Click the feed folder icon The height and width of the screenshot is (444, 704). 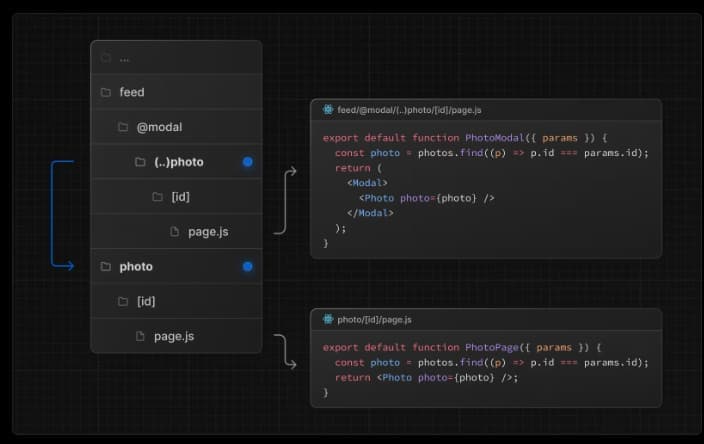106,92
